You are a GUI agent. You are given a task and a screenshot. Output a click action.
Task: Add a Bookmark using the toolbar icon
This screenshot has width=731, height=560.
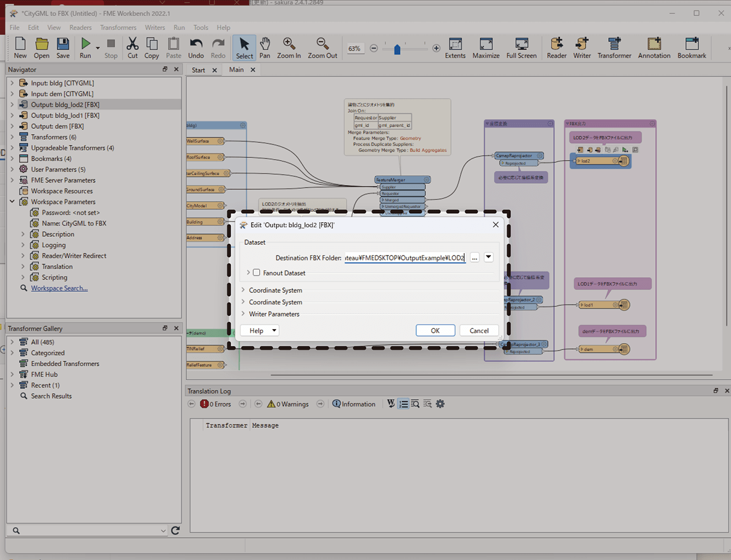[691, 47]
